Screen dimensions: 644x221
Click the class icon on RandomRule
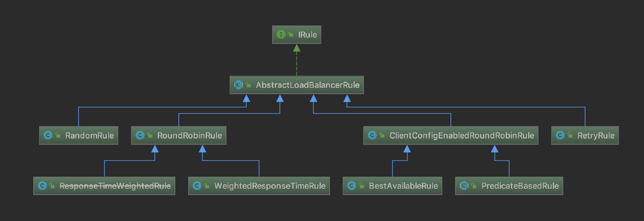click(x=48, y=135)
